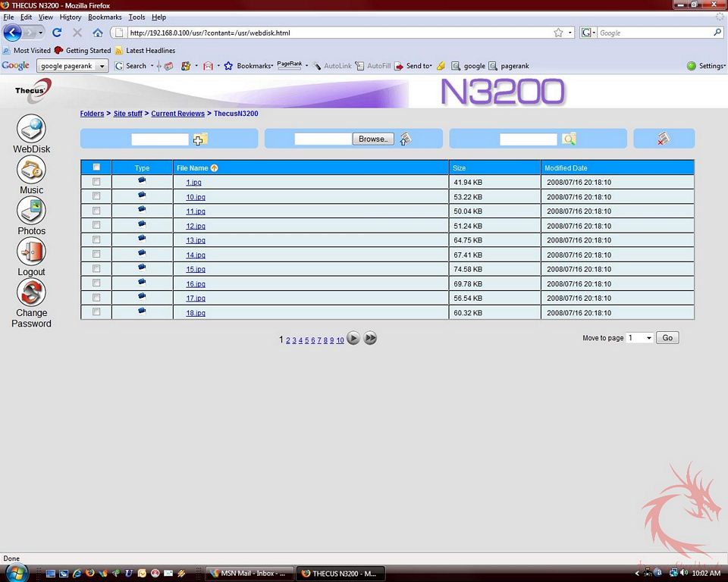Open the Move to page dropdown
This screenshot has height=582, width=728.
coord(639,338)
